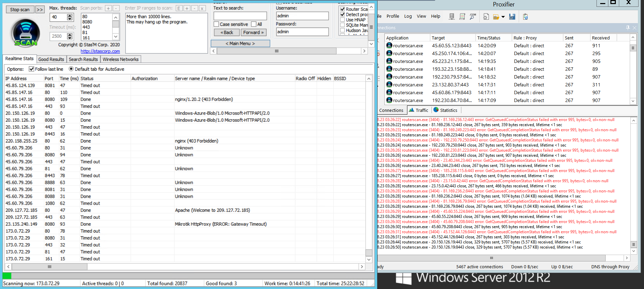Enable the Hudson Java module checkbox

(343, 30)
